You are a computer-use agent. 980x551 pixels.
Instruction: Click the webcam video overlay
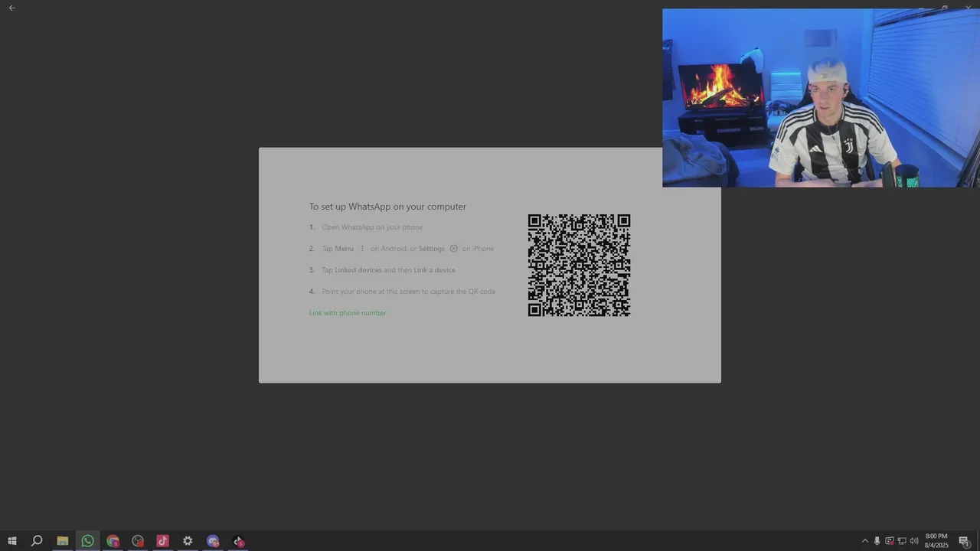[821, 98]
